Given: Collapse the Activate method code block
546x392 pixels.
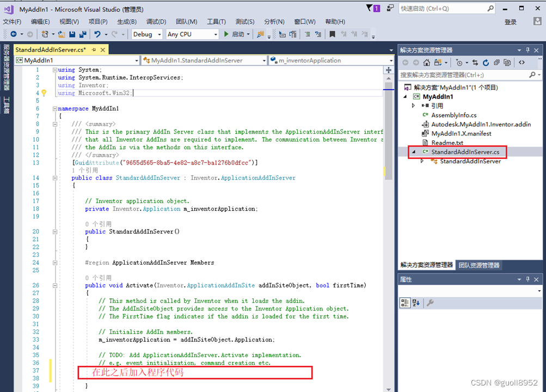Looking at the screenshot, I should tap(54, 285).
